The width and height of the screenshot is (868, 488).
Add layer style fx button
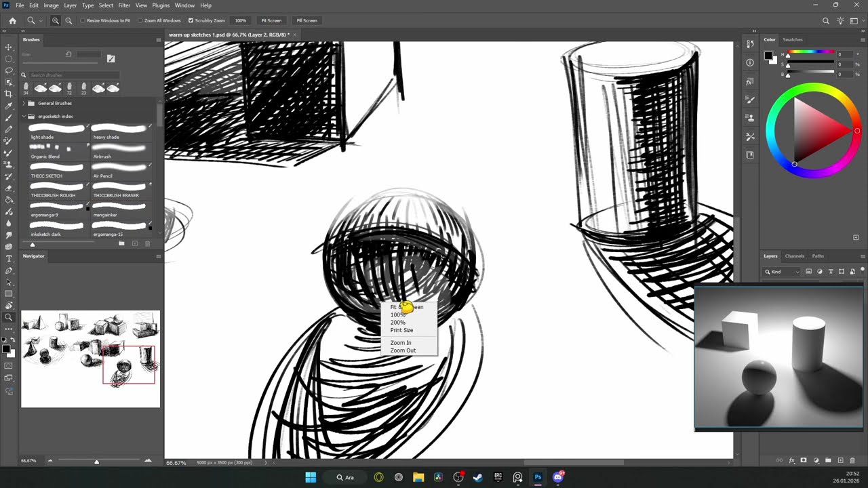click(x=792, y=460)
